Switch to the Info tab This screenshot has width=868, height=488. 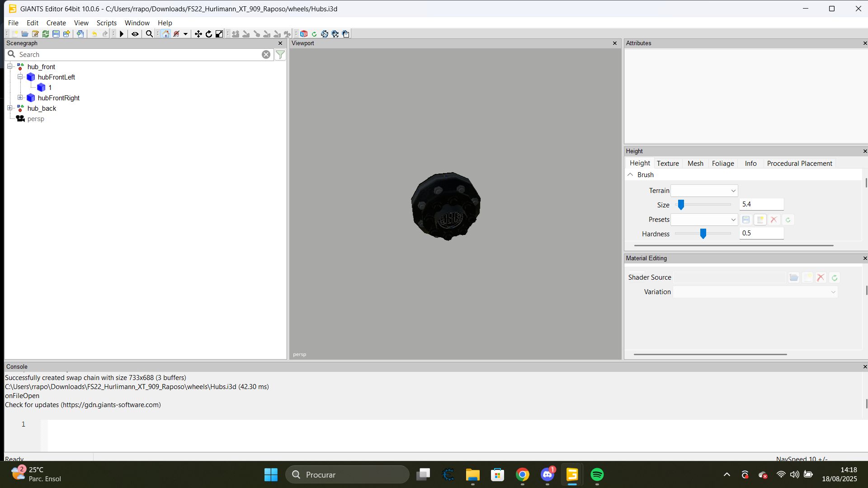pyautogui.click(x=750, y=164)
